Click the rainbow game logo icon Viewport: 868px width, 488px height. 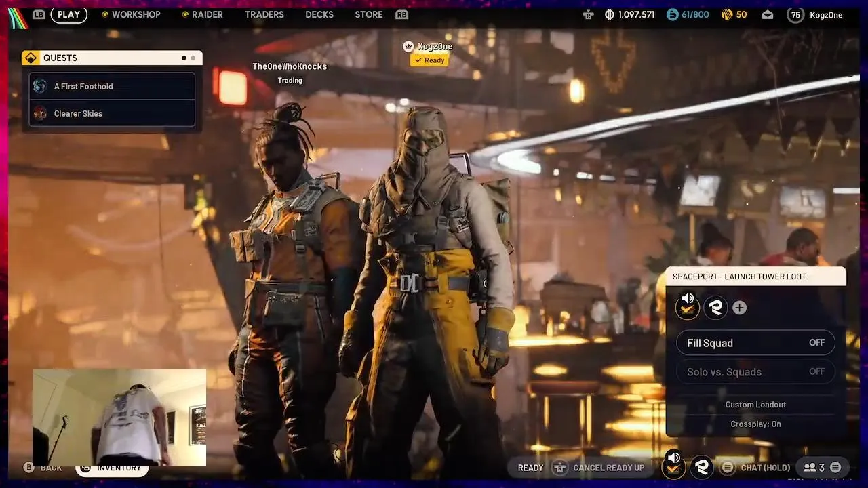pyautogui.click(x=17, y=17)
